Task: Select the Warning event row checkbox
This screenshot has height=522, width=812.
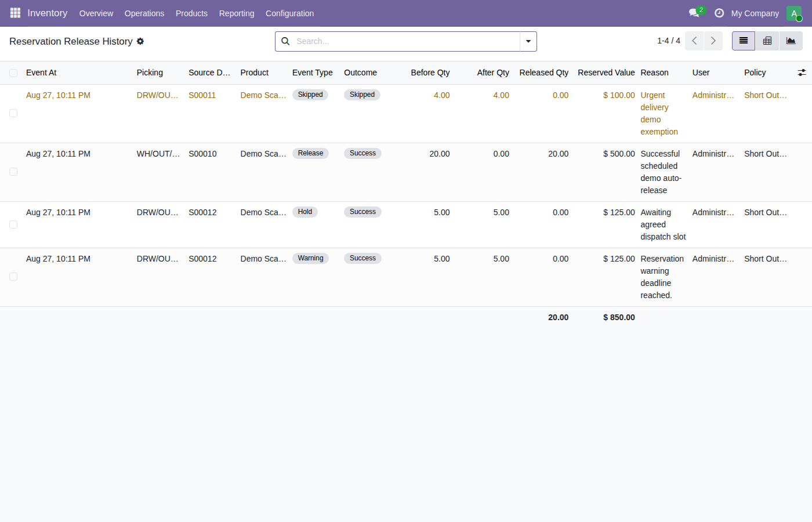Action: [x=13, y=277]
